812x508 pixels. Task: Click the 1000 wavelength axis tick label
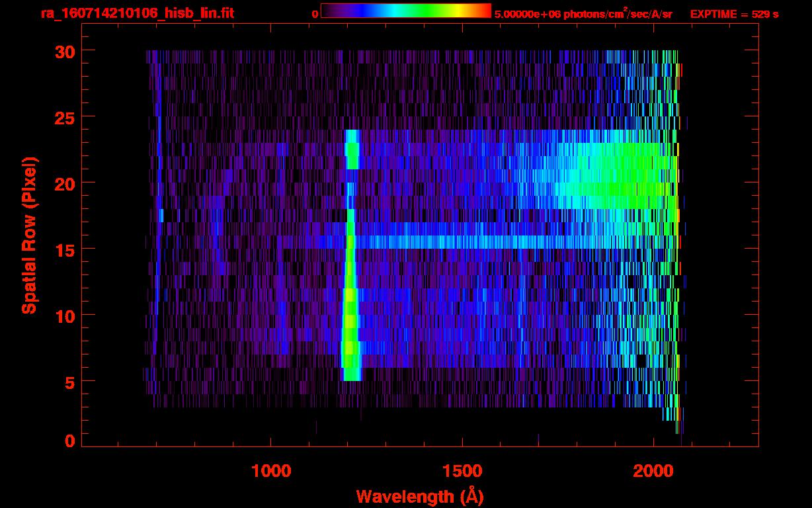(x=271, y=471)
